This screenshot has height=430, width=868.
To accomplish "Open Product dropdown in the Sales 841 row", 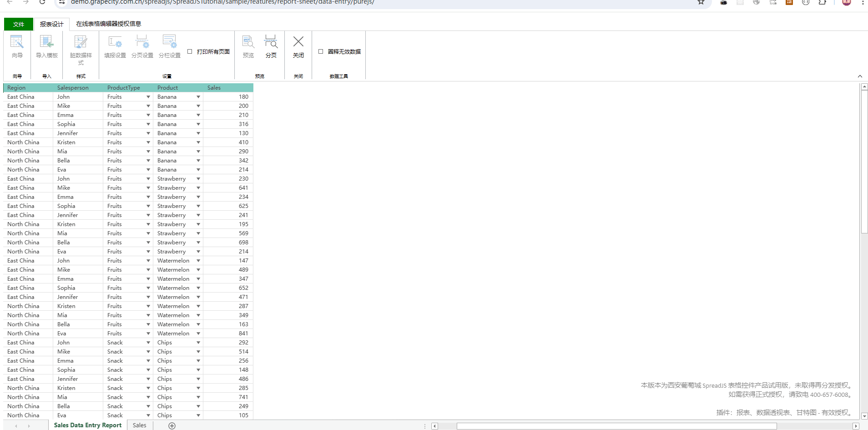I will tap(198, 334).
